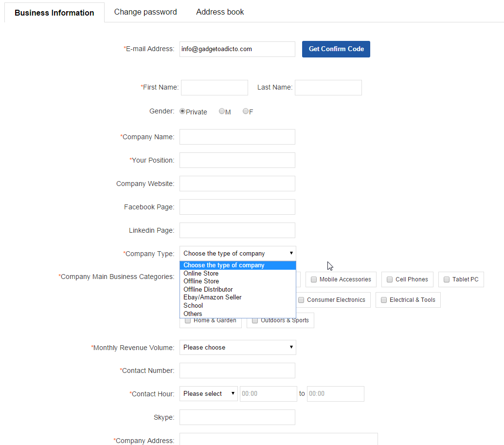This screenshot has width=504, height=445.
Task: Open the Monthly Revenue Volume dropdown
Action: point(237,348)
